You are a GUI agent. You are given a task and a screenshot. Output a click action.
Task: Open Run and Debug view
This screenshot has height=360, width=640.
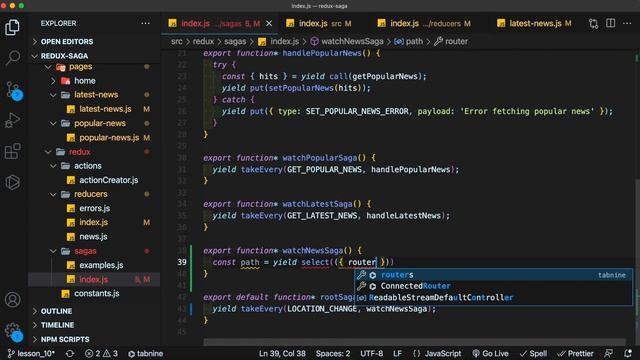click(12, 120)
